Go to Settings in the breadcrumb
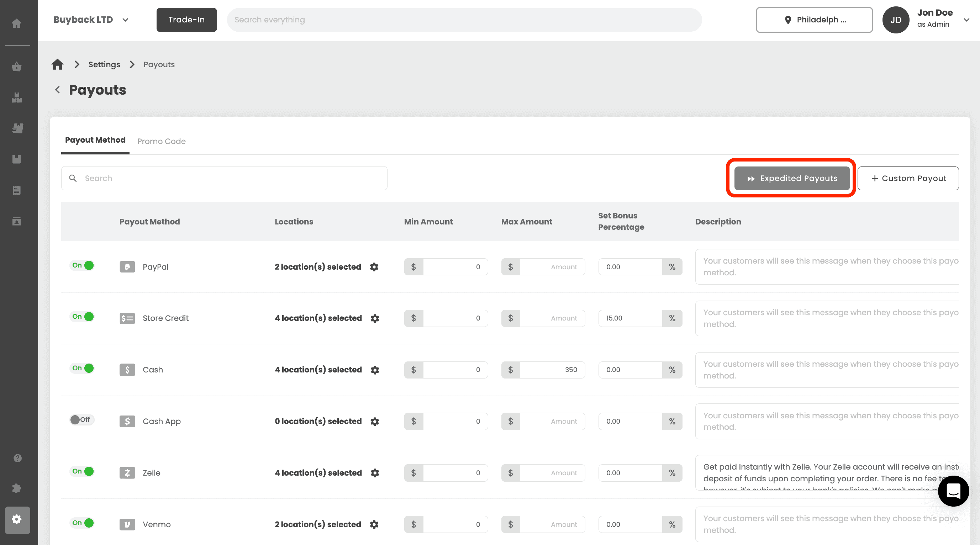980x545 pixels. 104,64
